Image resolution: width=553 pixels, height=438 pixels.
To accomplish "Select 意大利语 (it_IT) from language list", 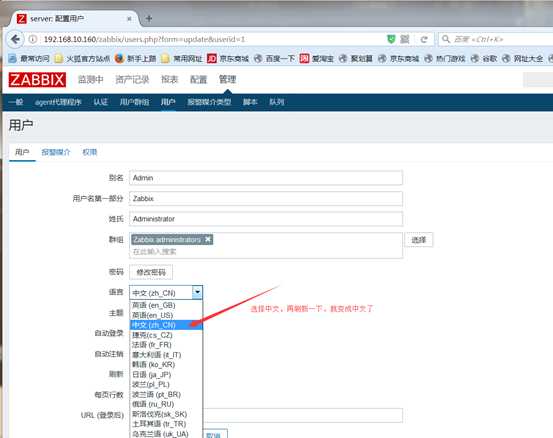I will tap(166, 355).
